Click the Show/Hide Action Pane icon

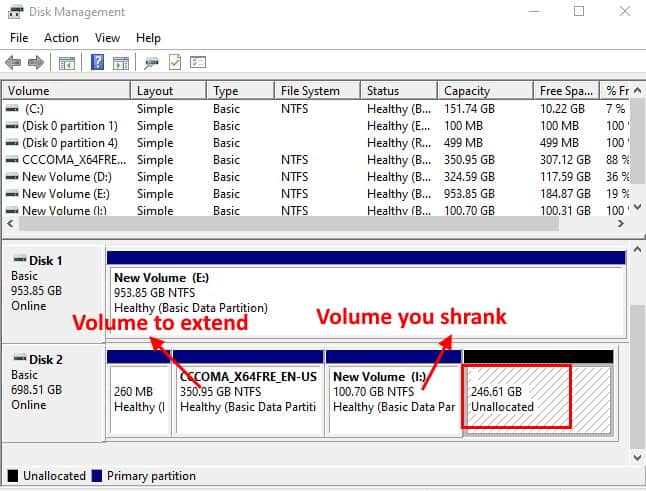[x=121, y=63]
